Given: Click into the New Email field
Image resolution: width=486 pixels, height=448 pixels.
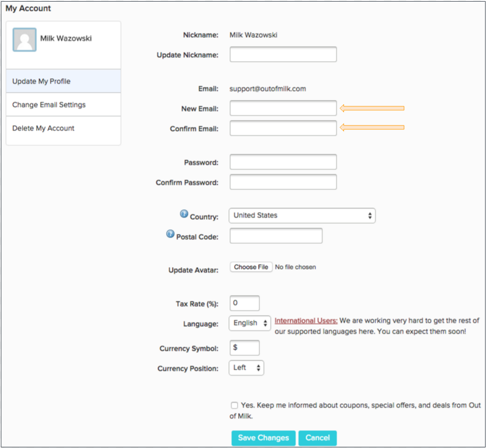Looking at the screenshot, I should click(283, 108).
